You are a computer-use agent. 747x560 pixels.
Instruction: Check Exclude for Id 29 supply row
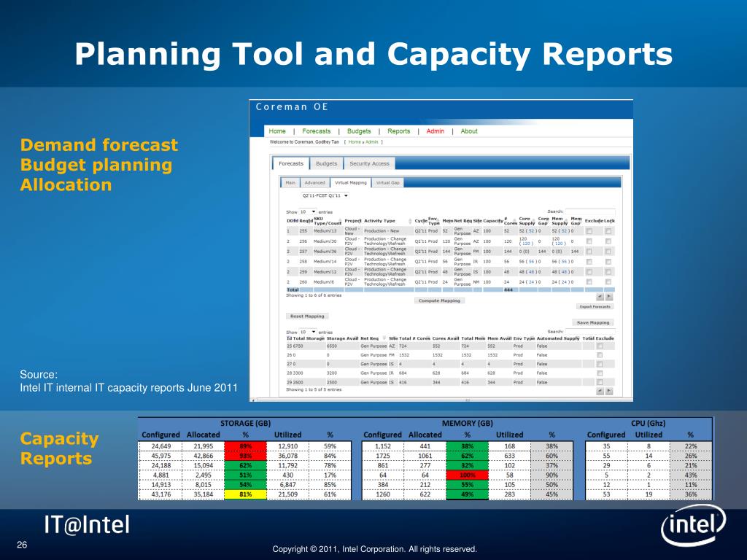600,382
